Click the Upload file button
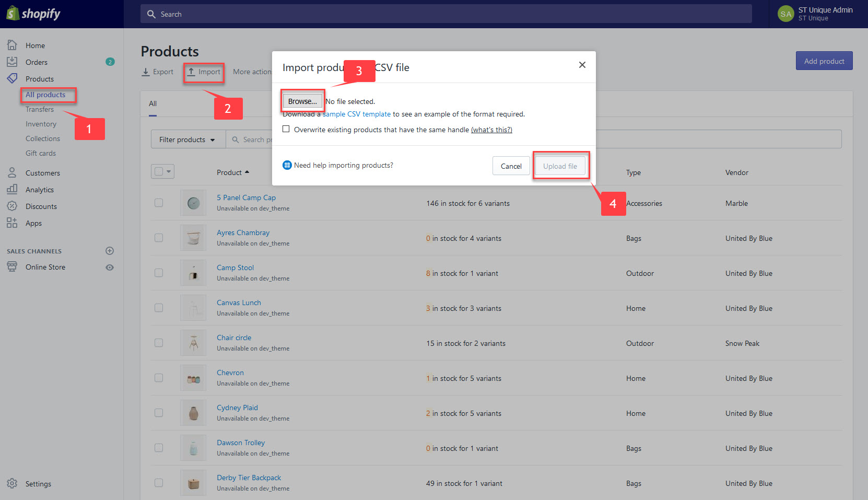 pos(560,166)
